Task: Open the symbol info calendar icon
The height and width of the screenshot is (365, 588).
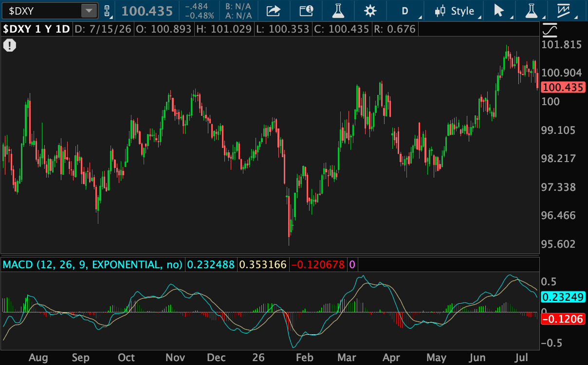Action: click(x=306, y=11)
